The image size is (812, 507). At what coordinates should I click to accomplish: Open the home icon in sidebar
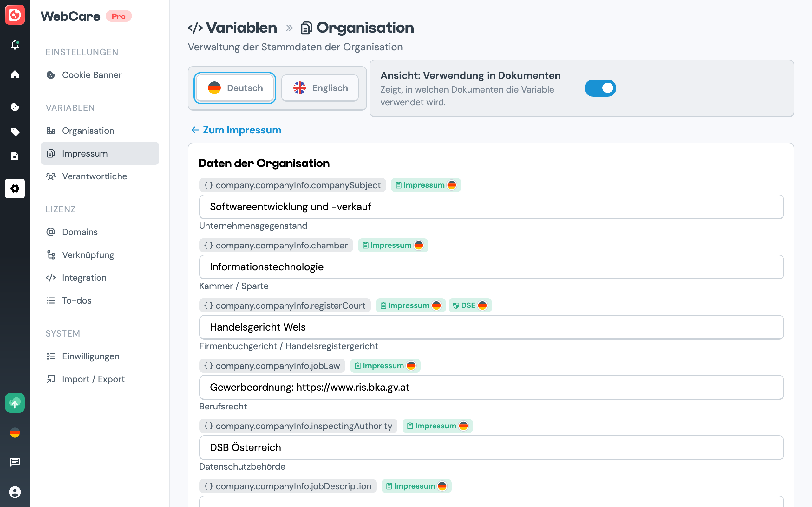click(x=15, y=74)
